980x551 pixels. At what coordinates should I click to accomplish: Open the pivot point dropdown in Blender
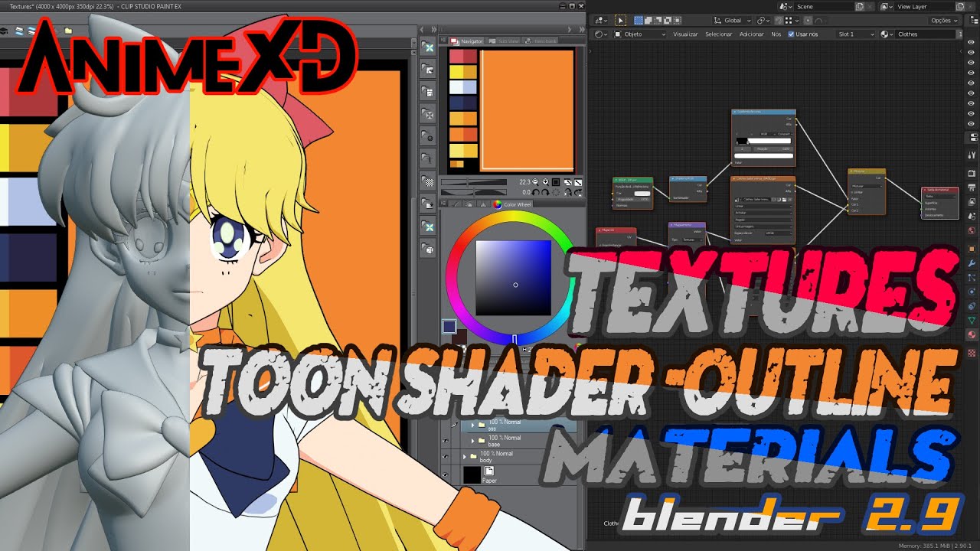(x=764, y=21)
